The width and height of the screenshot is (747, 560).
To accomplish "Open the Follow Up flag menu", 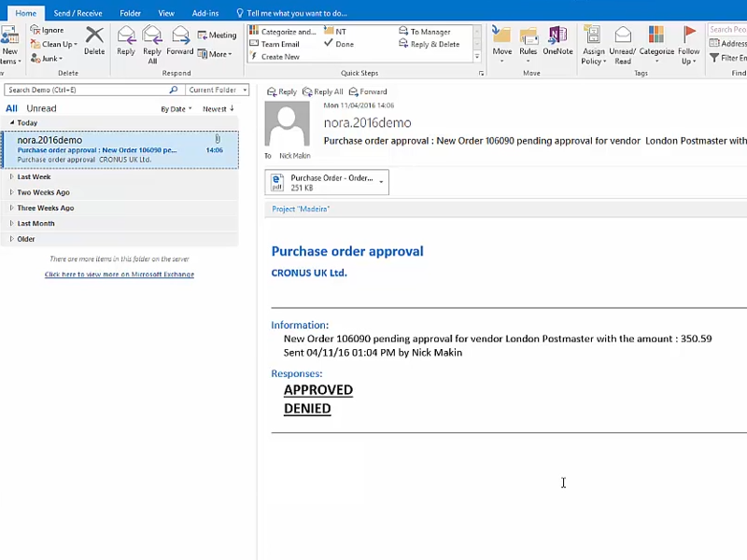I will pos(688,44).
